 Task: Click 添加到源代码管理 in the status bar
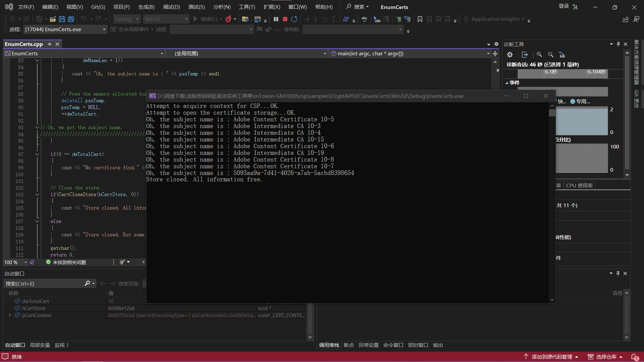(552, 357)
